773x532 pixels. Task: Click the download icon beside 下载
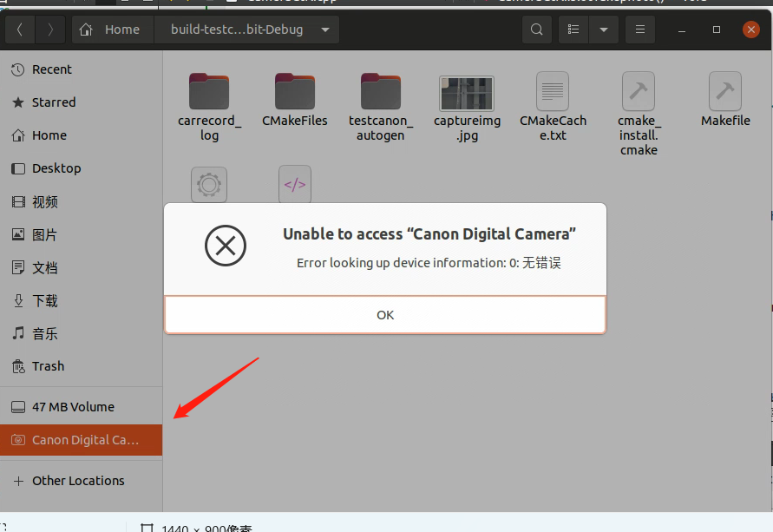pyautogui.click(x=18, y=301)
